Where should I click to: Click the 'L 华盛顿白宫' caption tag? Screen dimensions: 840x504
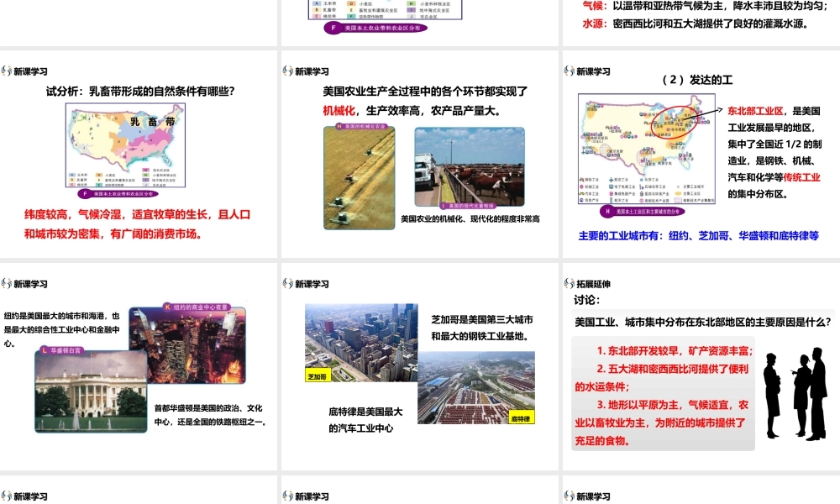[62, 350]
